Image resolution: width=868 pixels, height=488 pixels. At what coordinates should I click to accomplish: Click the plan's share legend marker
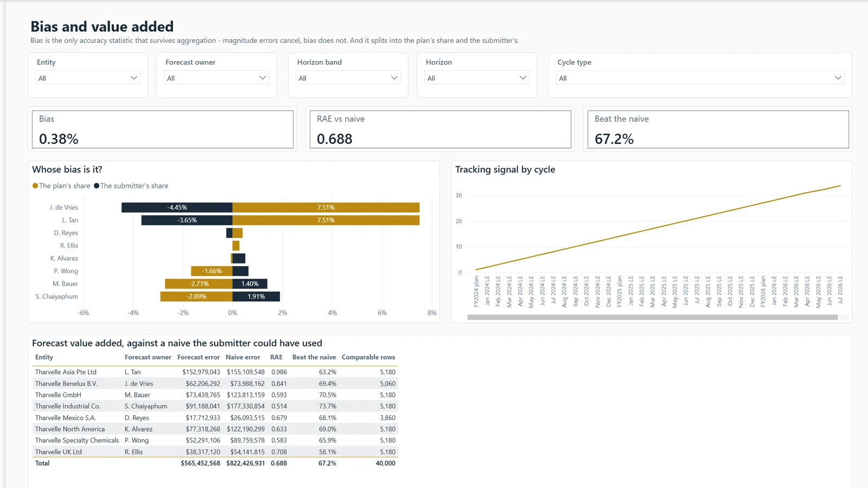pos(35,186)
